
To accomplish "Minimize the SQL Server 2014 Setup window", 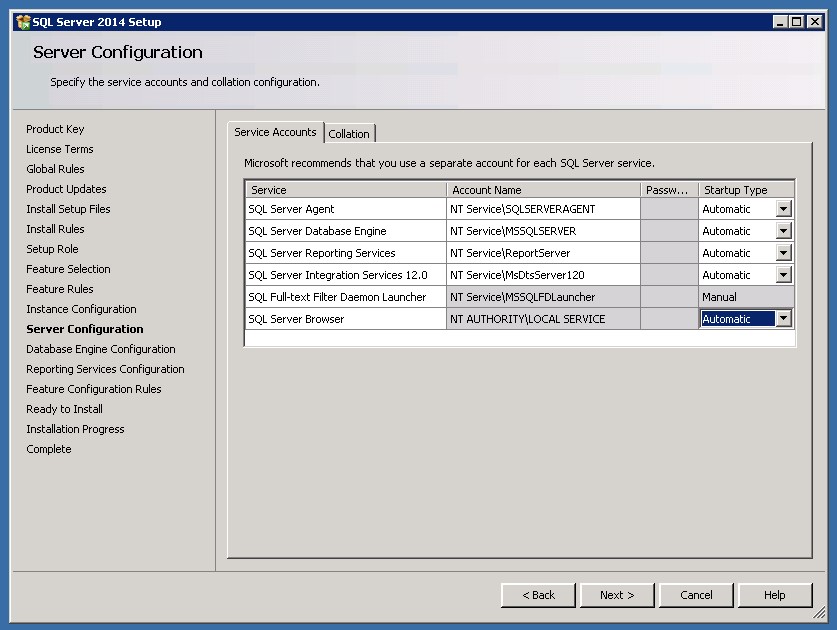I will pos(780,22).
